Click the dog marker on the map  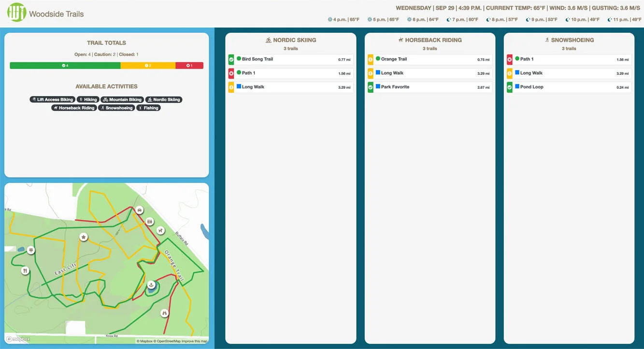161,230
